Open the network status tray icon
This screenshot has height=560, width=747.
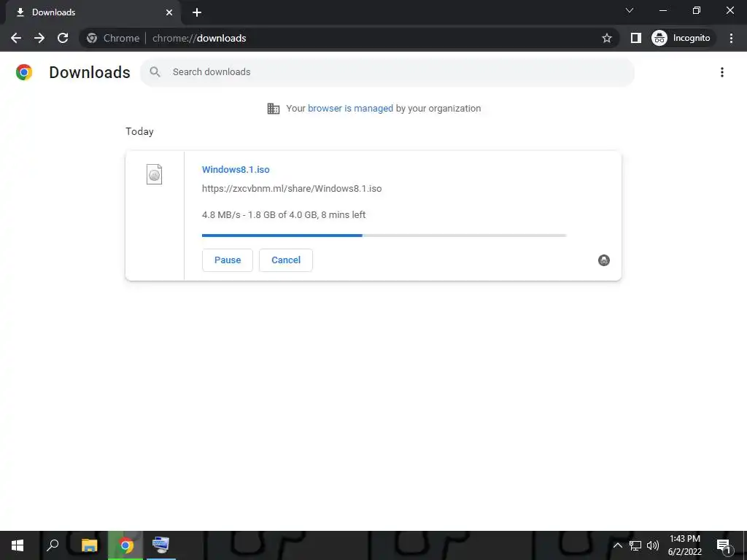click(635, 545)
